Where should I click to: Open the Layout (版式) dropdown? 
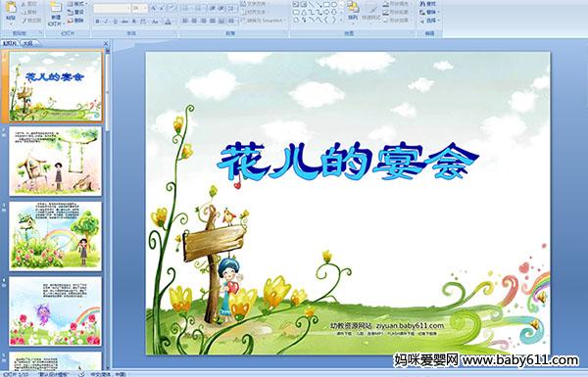click(x=77, y=3)
